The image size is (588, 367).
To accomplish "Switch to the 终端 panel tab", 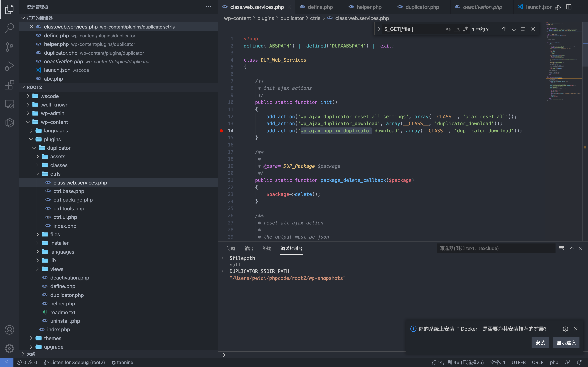I will [267, 248].
